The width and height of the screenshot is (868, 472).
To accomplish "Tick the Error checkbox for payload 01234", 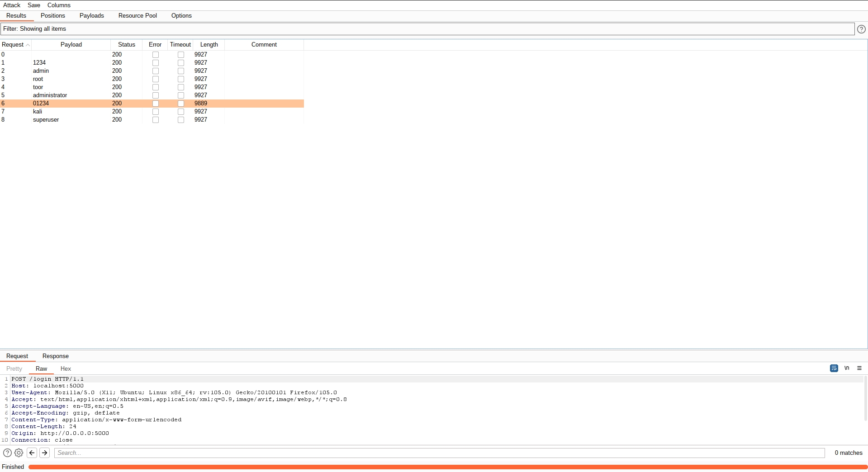I will tap(156, 104).
